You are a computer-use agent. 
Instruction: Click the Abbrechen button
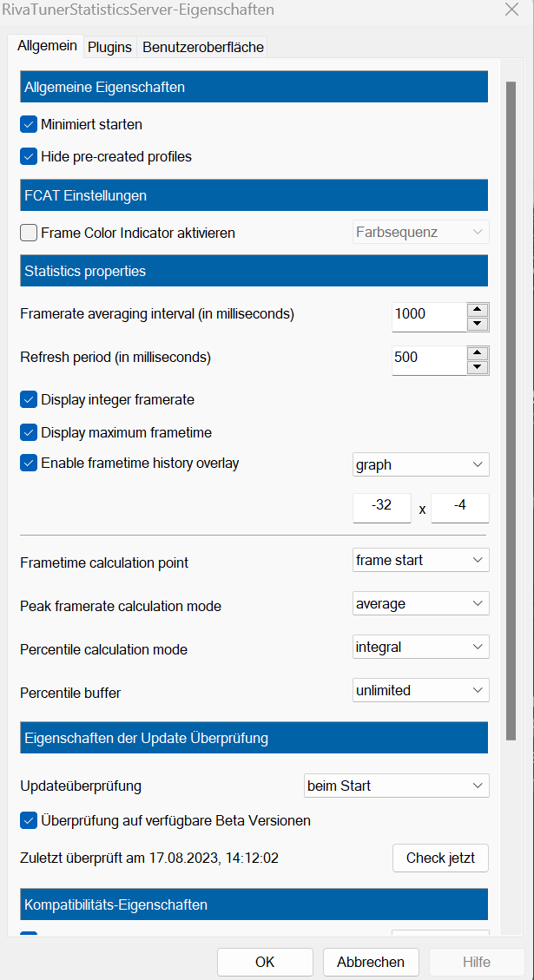pyautogui.click(x=371, y=962)
